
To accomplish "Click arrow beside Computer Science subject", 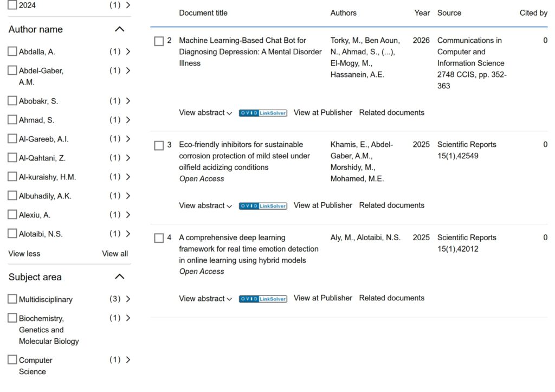I will pyautogui.click(x=128, y=359).
